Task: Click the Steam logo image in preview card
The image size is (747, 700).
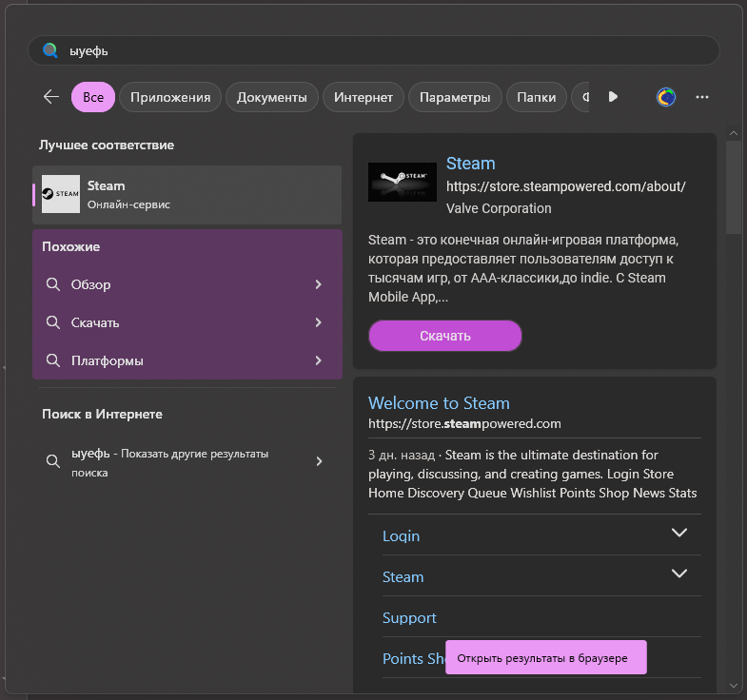Action: pos(403,182)
